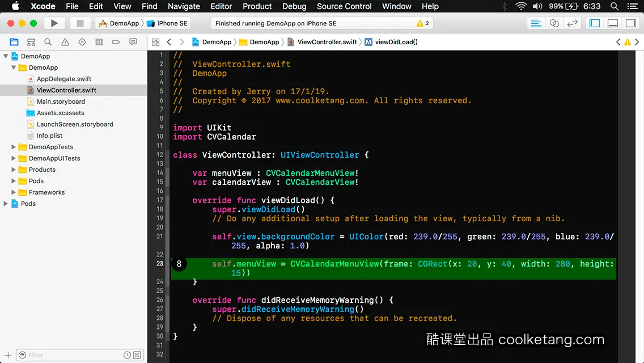Open the Apple menu

pos(15,6)
